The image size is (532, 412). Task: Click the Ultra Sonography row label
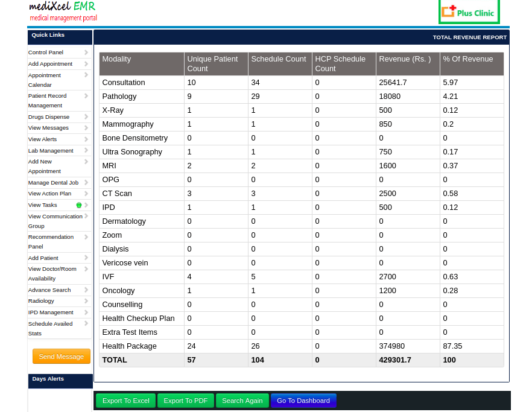[132, 152]
